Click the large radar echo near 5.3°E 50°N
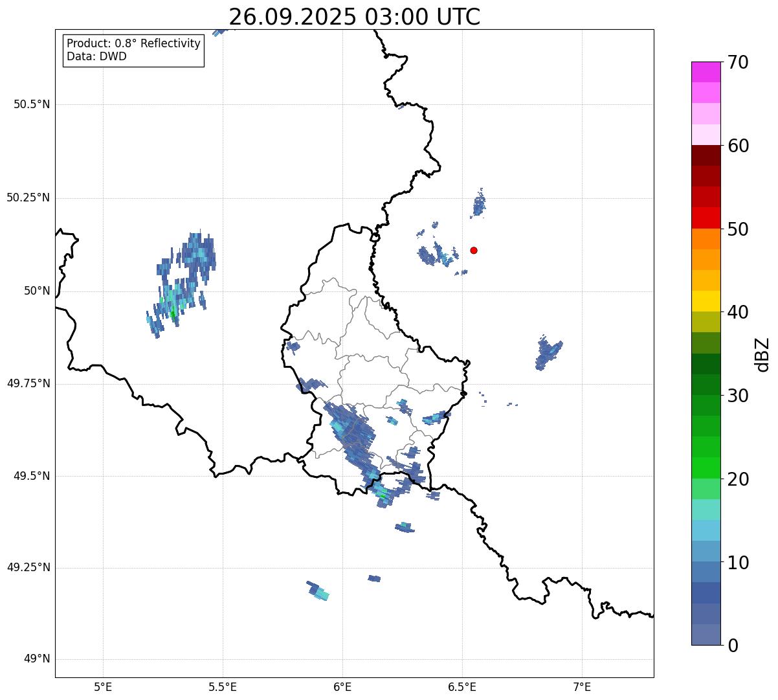The image size is (778, 700). tap(181, 285)
